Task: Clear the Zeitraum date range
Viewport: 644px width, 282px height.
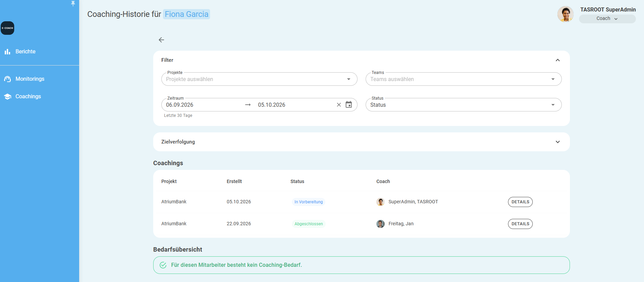Action: click(339, 105)
